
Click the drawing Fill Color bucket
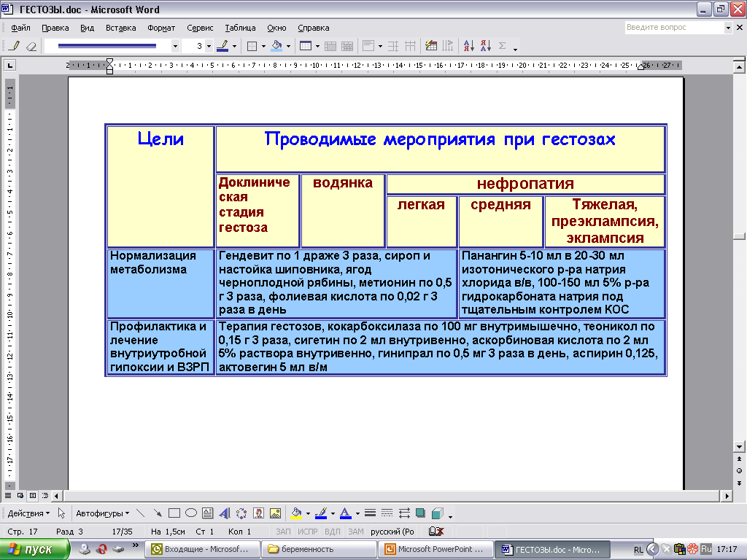[x=296, y=513]
